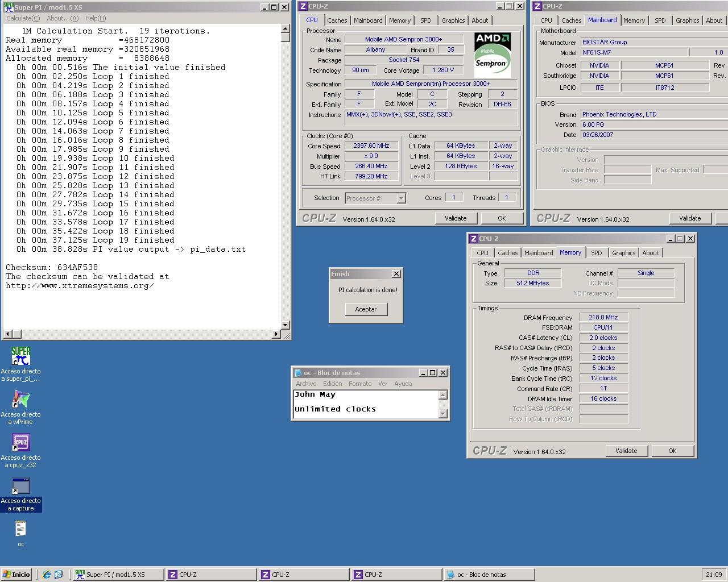Close the Finish dialog
Viewport: 728px width, 582px height.
[396, 274]
